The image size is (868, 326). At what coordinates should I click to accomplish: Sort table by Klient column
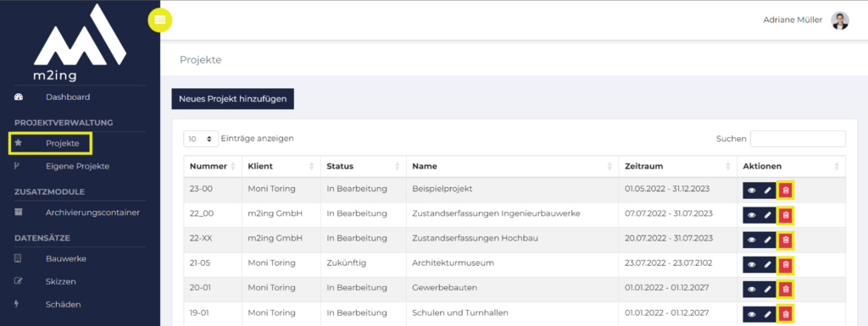click(281, 166)
